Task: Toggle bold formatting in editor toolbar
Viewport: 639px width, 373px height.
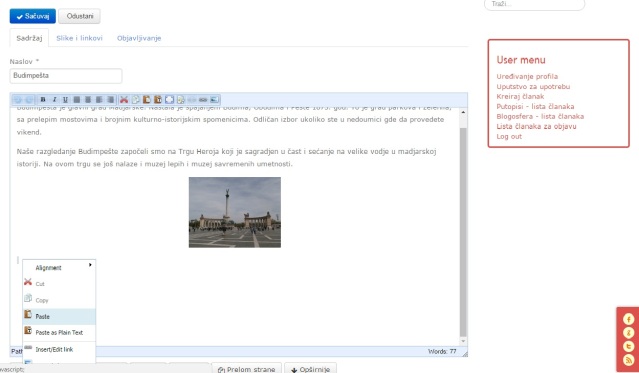Action: tap(43, 99)
